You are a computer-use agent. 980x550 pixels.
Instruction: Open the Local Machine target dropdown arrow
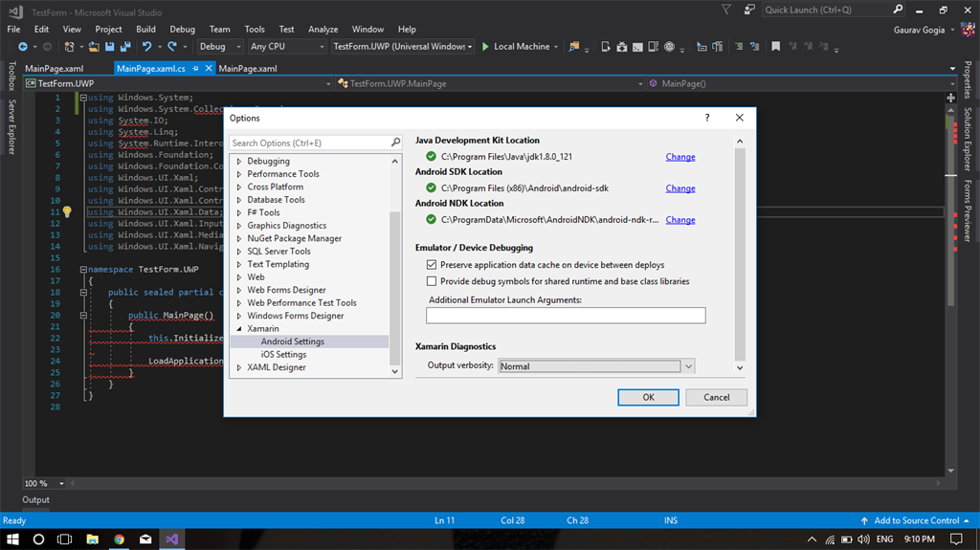556,47
